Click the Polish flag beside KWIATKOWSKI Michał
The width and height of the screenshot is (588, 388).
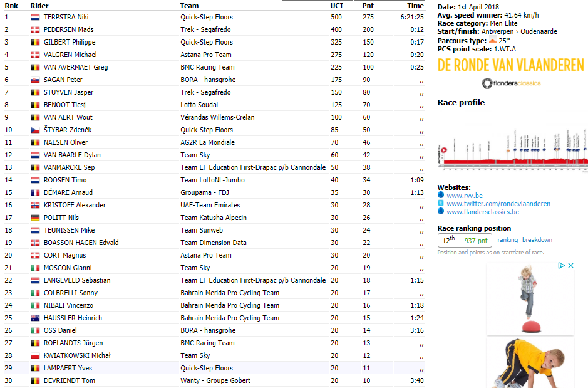35,356
